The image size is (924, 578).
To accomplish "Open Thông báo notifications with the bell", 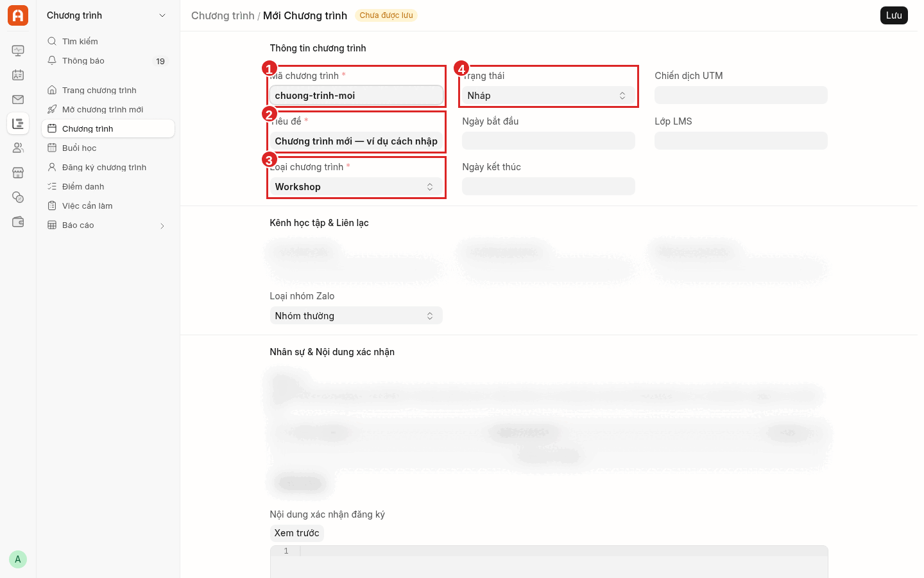I will 108,61.
